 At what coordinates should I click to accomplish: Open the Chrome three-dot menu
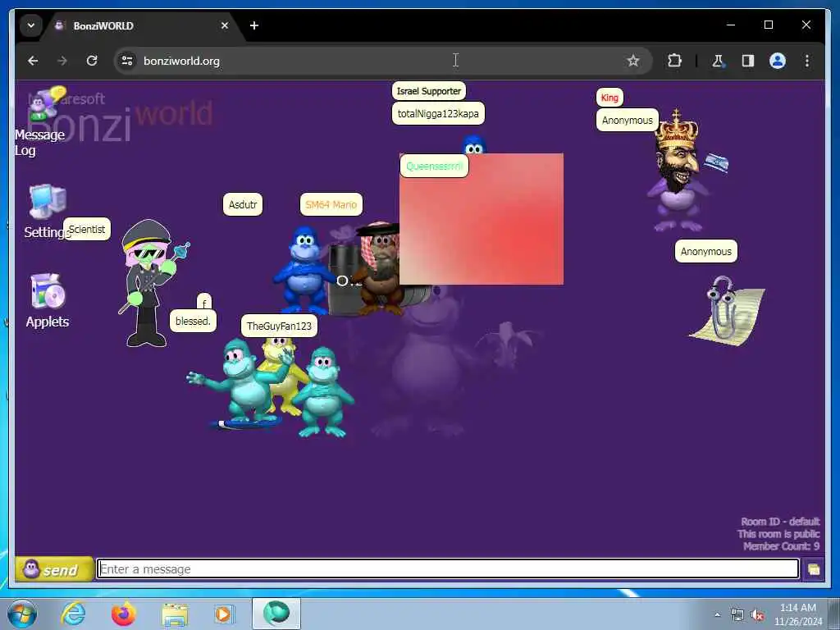pos(807,61)
